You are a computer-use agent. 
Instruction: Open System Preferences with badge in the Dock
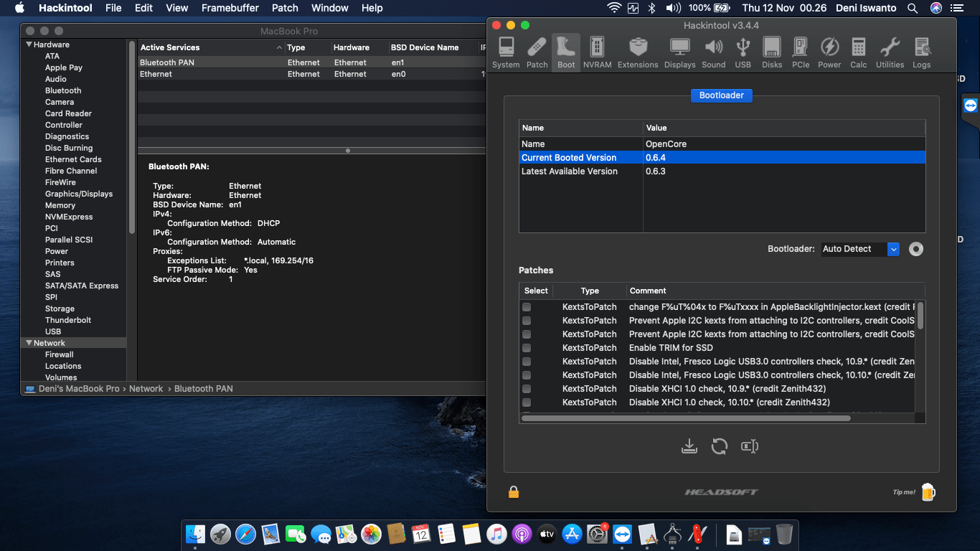597,534
